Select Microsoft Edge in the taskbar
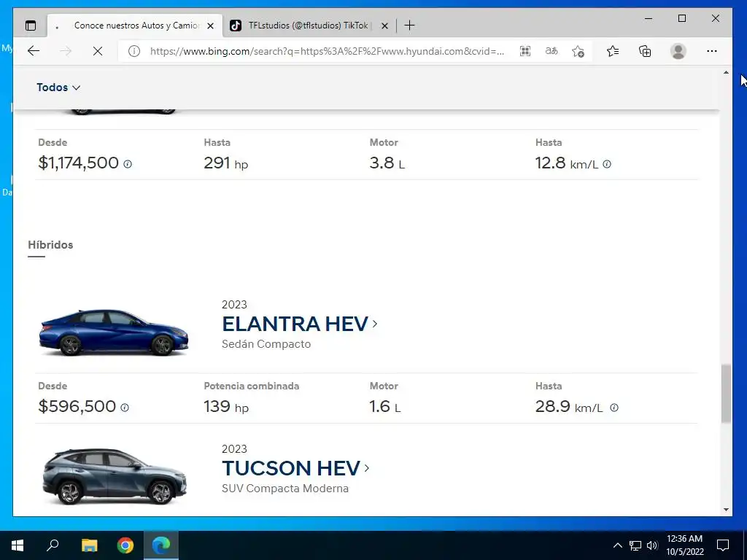This screenshot has height=560, width=747. (161, 545)
